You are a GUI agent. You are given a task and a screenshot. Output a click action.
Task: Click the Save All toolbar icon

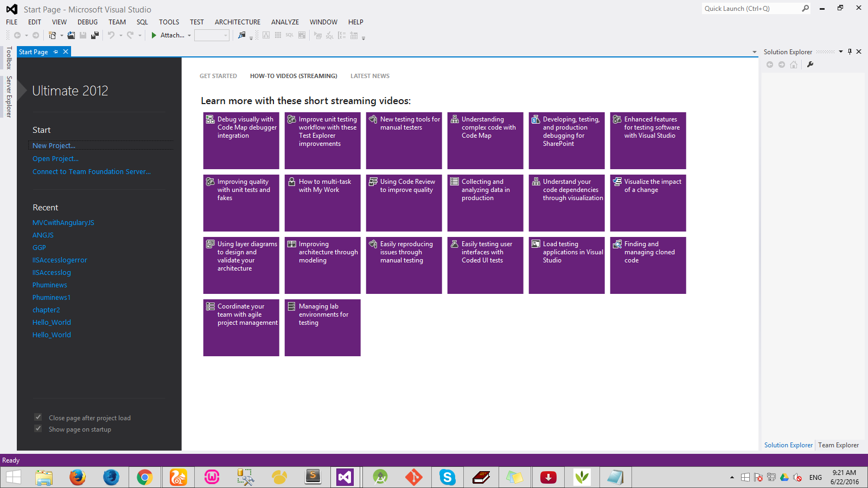(94, 35)
